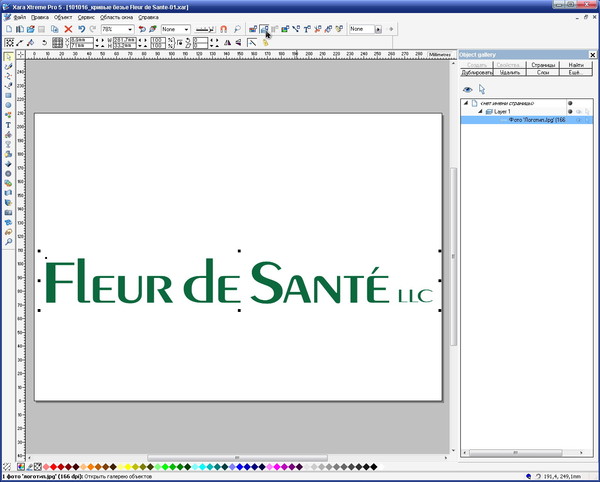600x482 pixels.
Task: Click the Copy icon in toolbar
Action: [55, 29]
